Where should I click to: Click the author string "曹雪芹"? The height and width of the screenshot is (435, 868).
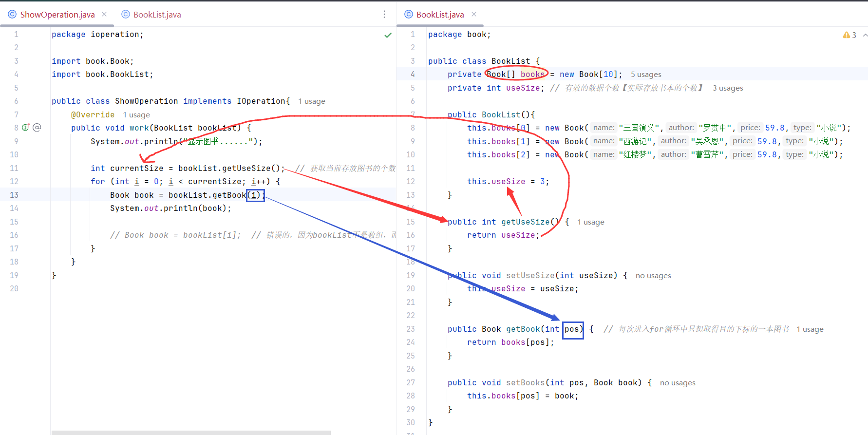pos(707,154)
